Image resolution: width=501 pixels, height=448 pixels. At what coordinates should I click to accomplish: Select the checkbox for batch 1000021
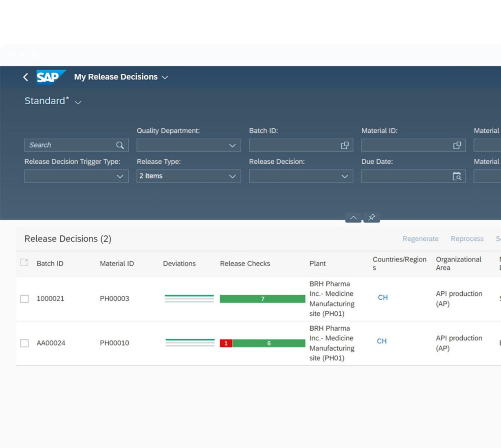pos(24,299)
